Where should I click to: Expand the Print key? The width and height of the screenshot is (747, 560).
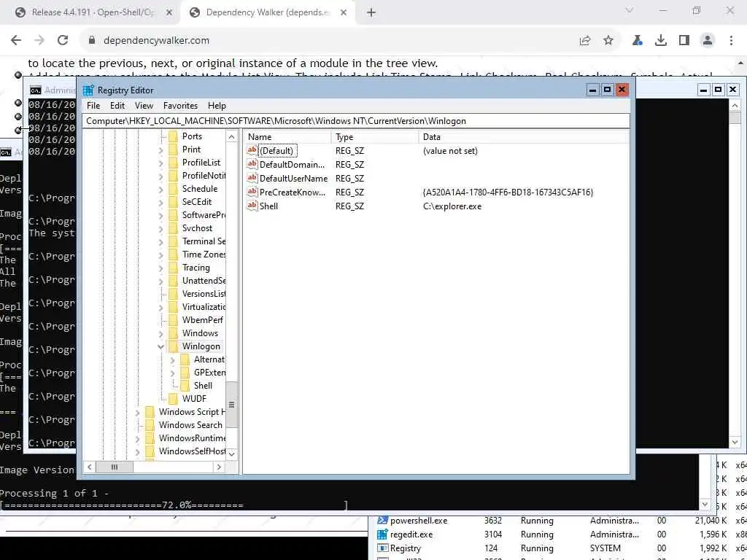160,150
